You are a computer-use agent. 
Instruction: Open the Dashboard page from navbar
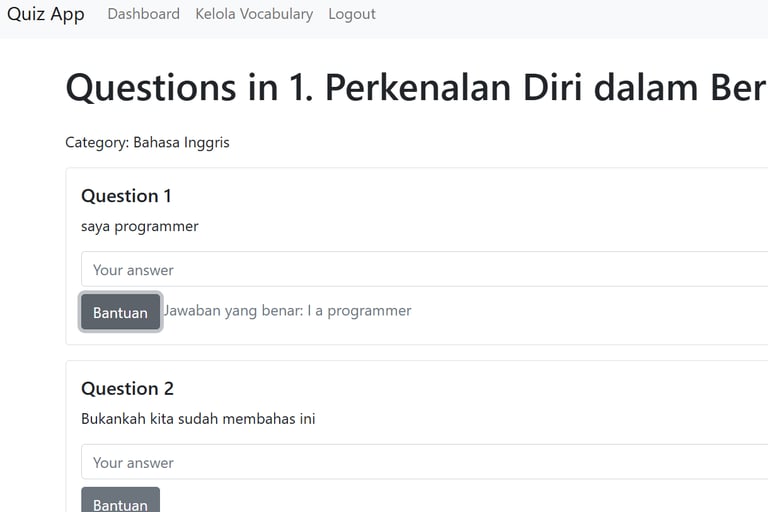coord(143,14)
